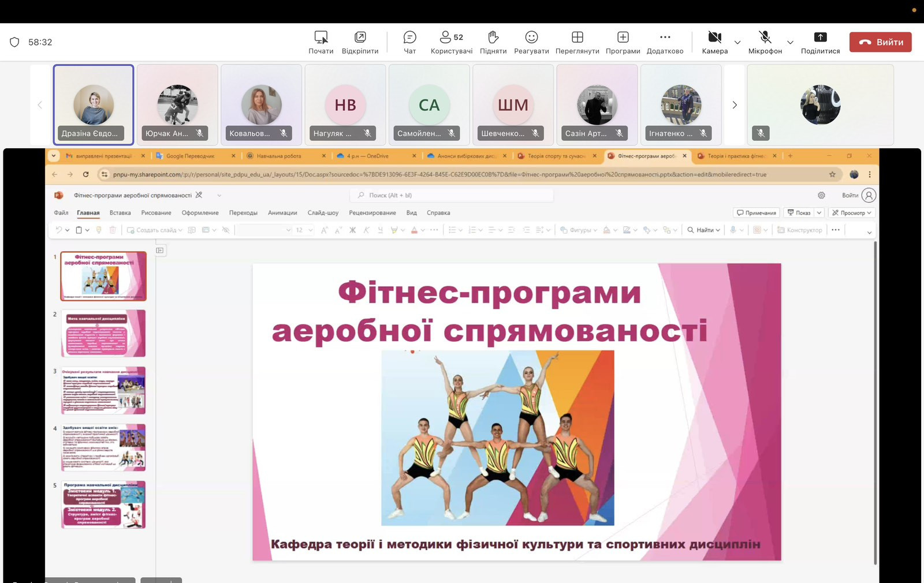Select Дразіна Євдо... participant tile
This screenshot has width=924, height=583.
click(94, 104)
